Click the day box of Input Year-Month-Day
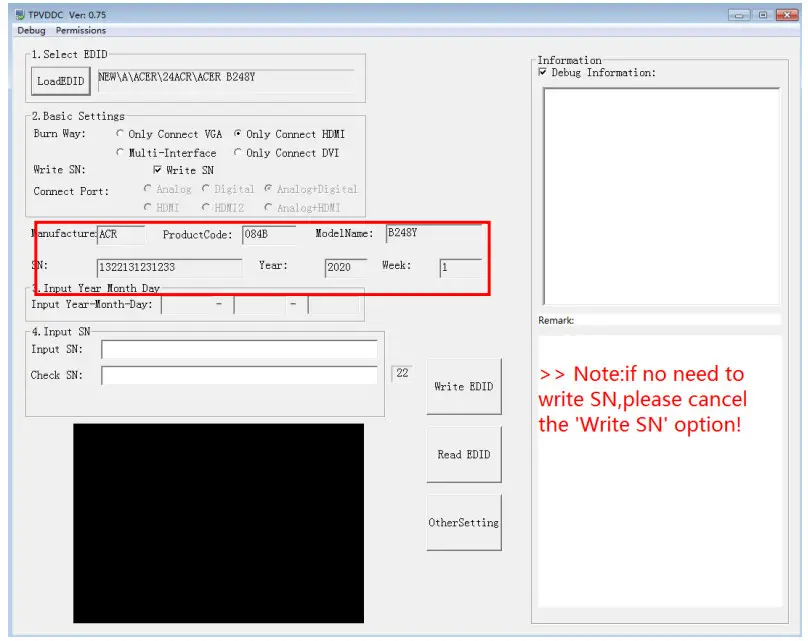The width and height of the screenshot is (808, 641). coord(334,305)
